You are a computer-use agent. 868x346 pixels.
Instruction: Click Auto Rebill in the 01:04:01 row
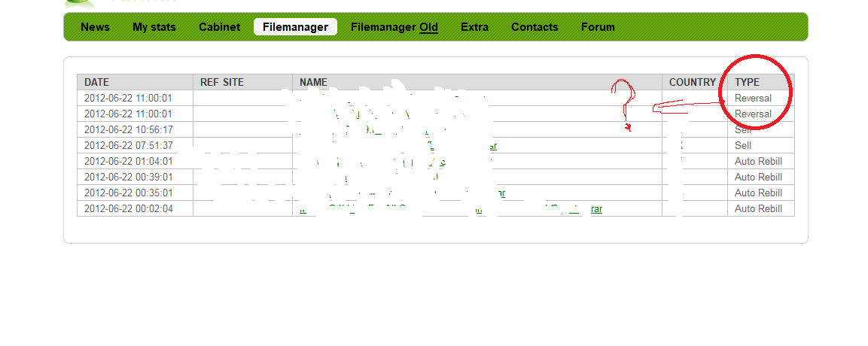[758, 161]
